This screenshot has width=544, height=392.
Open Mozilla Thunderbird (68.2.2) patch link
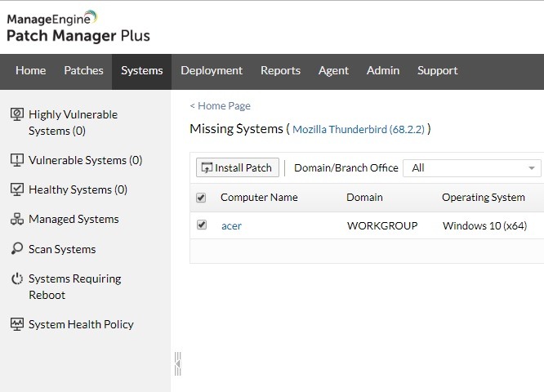click(x=359, y=130)
